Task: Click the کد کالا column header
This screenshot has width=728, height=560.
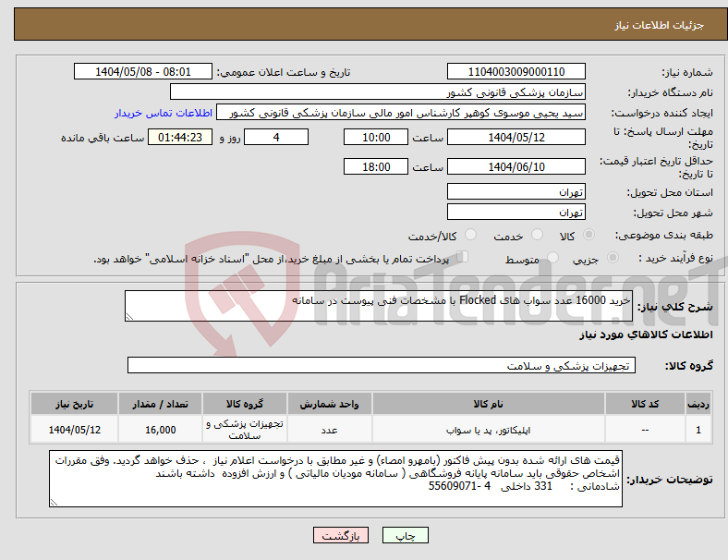Action: [x=645, y=404]
